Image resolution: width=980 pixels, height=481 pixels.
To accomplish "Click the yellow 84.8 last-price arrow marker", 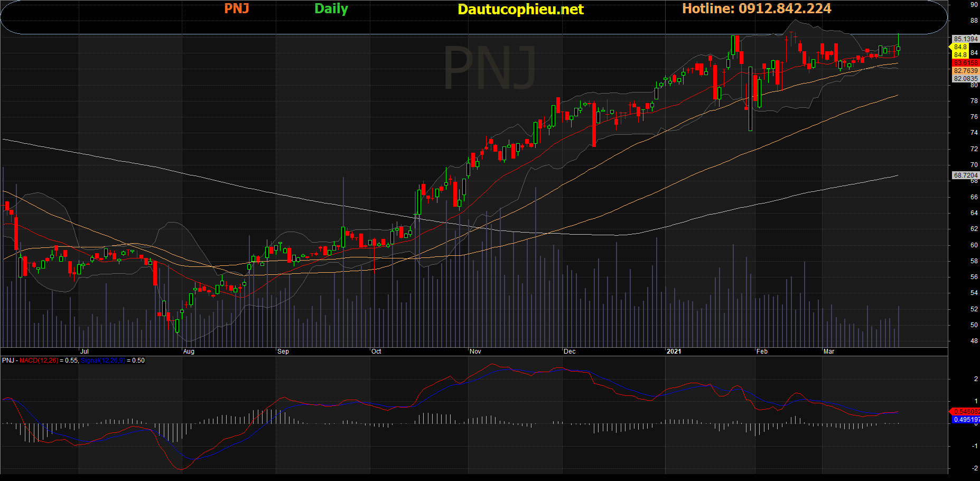I will pos(959,47).
